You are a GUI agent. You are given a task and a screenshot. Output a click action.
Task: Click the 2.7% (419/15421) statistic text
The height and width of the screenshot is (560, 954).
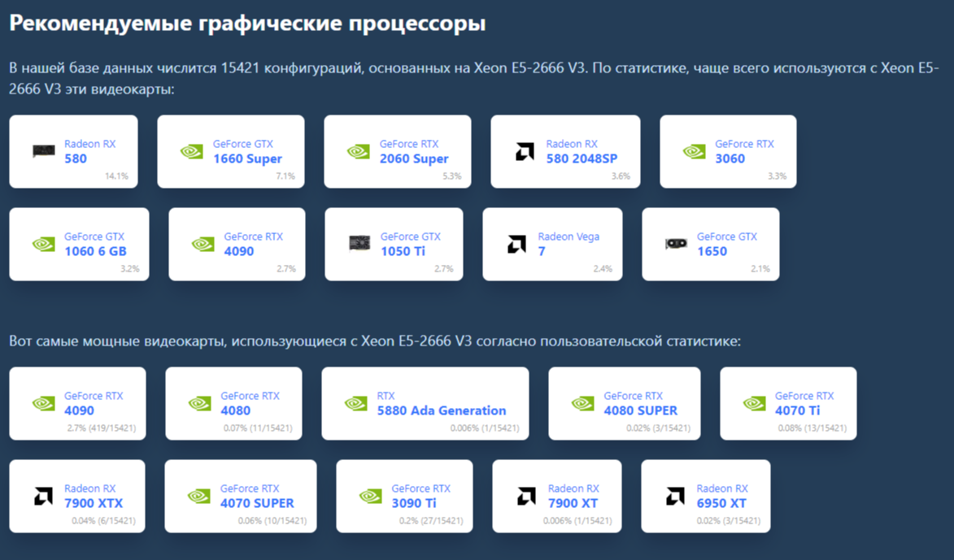click(102, 428)
